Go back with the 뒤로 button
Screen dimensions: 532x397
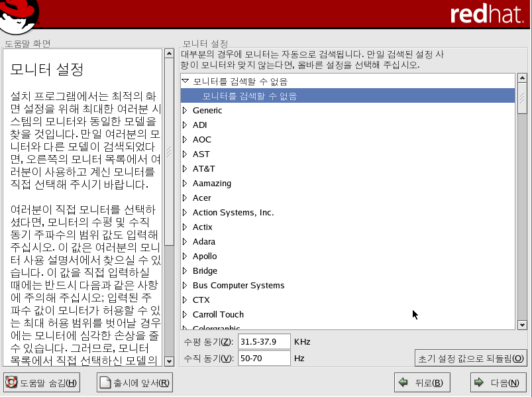[422, 382]
